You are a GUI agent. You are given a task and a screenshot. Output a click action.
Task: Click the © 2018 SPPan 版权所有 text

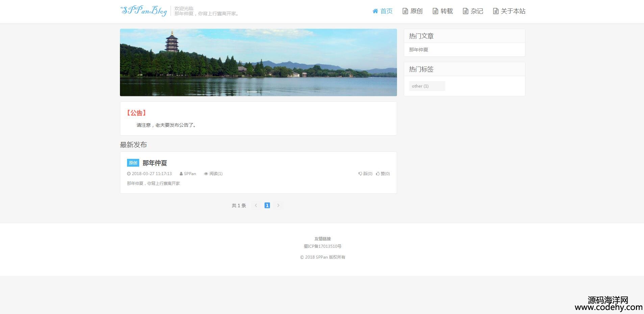coord(323,257)
